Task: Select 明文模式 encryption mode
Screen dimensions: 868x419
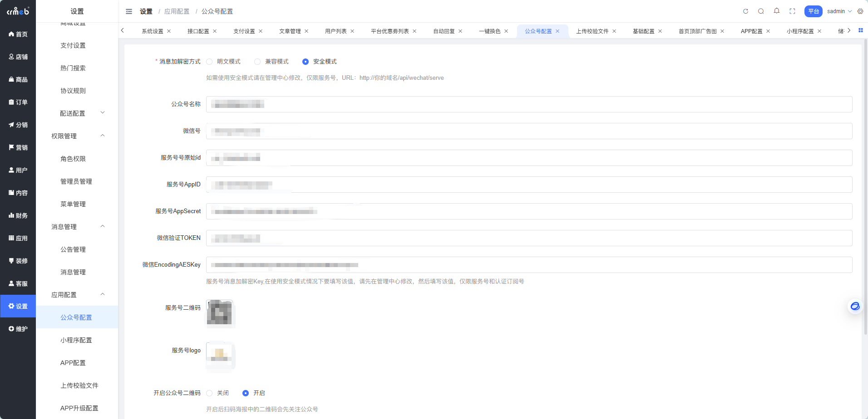Action: point(223,62)
